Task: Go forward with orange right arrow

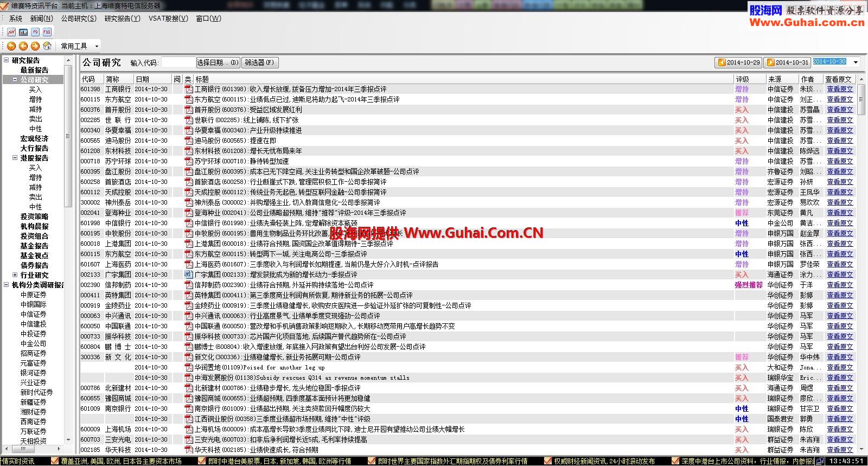Action: pos(35,46)
